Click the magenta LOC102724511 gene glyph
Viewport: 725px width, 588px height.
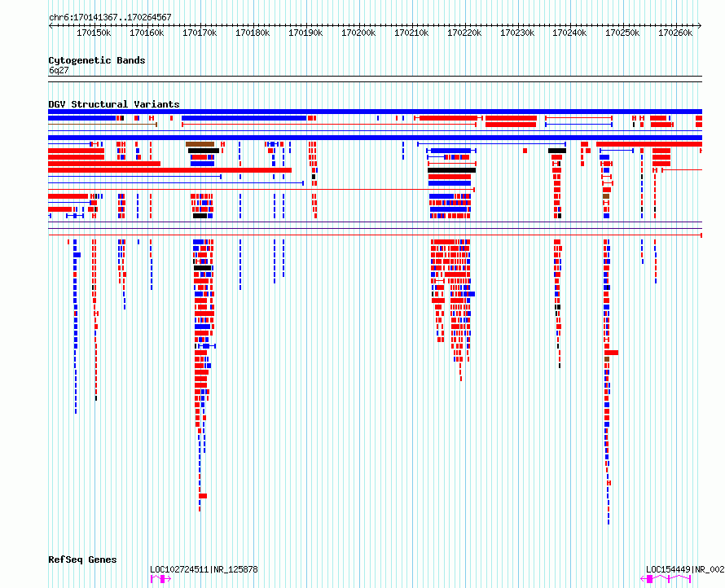click(160, 579)
